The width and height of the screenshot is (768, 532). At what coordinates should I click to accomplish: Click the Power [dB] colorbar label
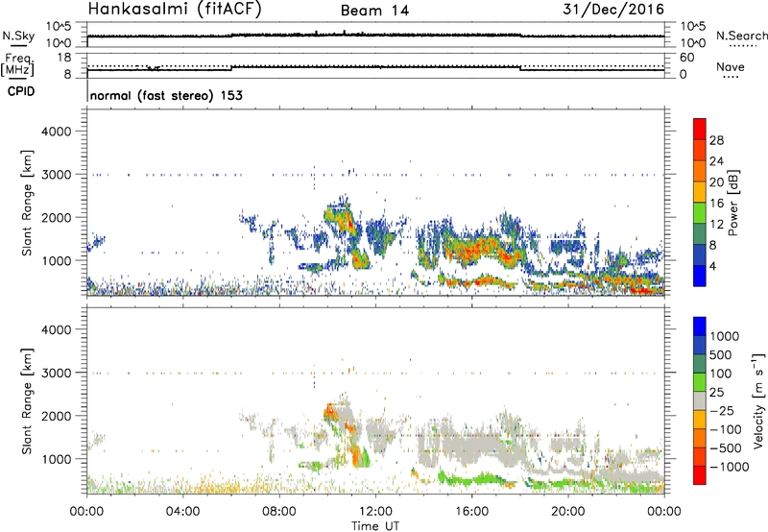(x=732, y=203)
